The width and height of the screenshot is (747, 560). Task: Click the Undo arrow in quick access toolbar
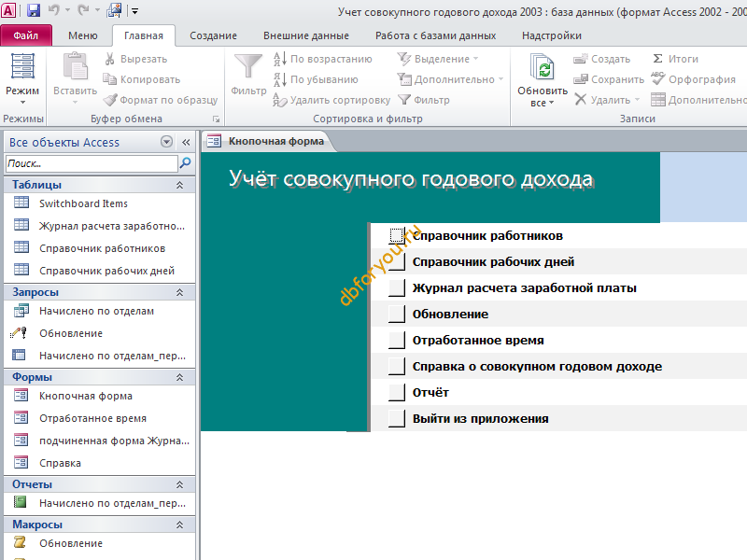[x=53, y=10]
